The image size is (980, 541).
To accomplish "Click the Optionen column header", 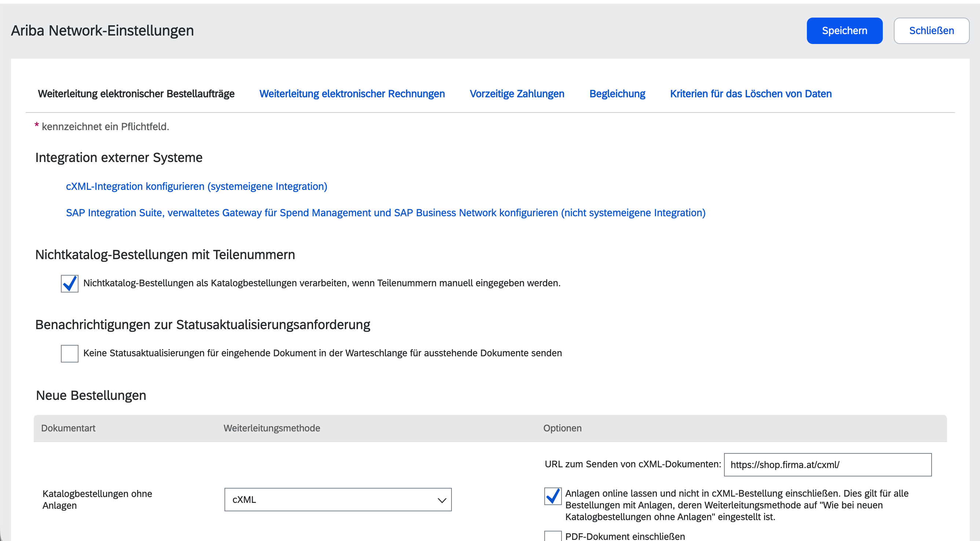I will (x=562, y=428).
